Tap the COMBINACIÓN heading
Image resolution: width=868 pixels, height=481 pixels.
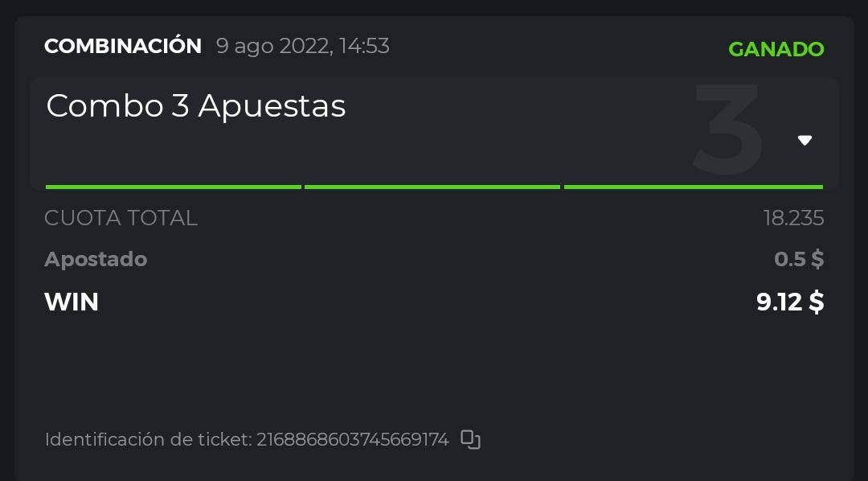click(x=123, y=46)
